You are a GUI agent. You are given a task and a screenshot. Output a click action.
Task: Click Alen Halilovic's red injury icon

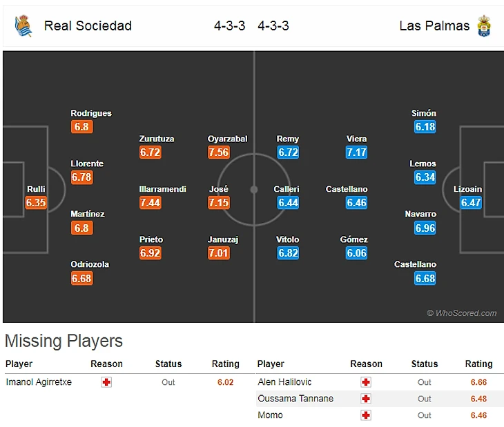(366, 382)
